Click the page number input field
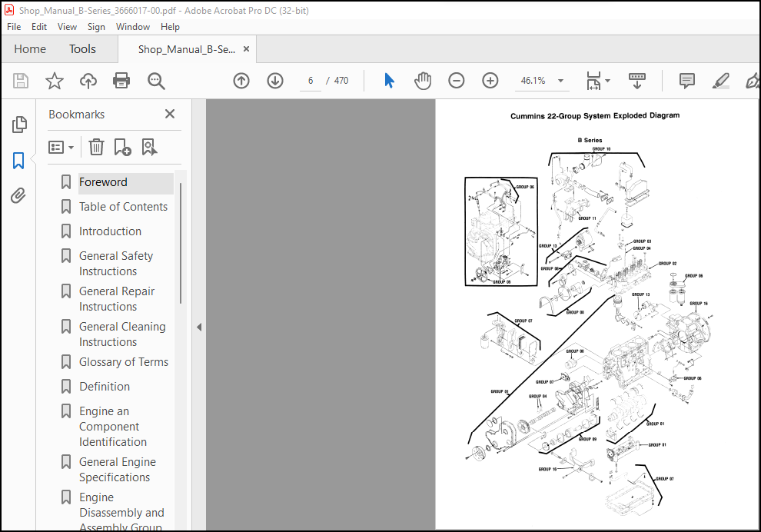The image size is (761, 532). [x=310, y=81]
